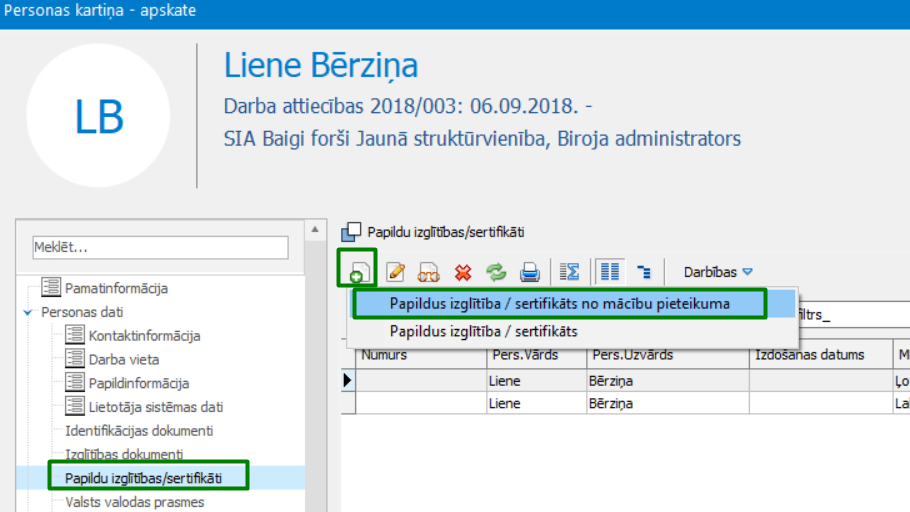Click the green refresh arrows icon
Viewport: 910px width, 512px height.
[496, 272]
